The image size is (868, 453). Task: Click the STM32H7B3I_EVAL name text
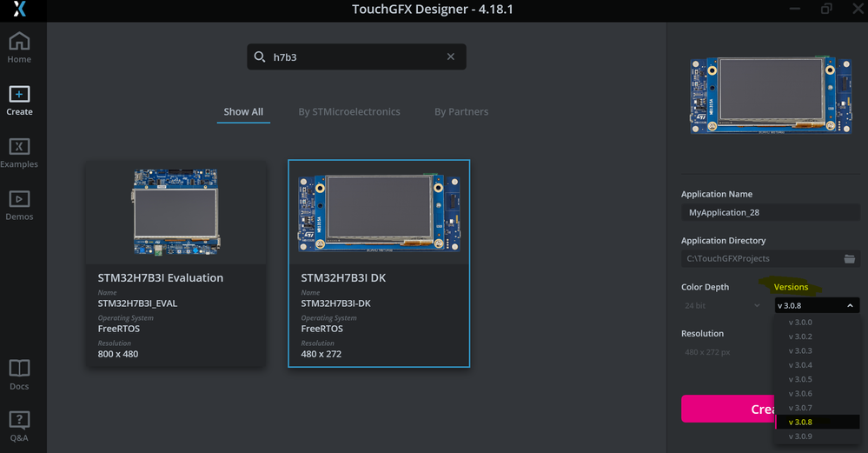tap(137, 303)
